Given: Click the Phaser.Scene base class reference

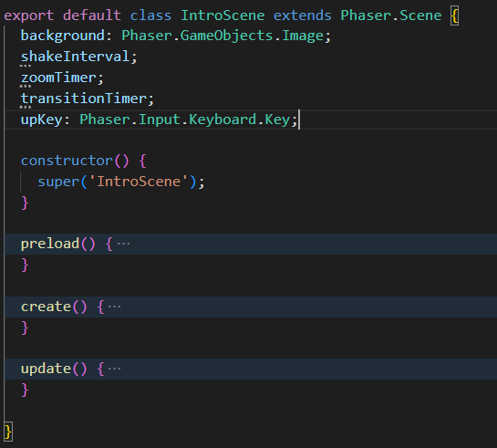Looking at the screenshot, I should 391,16.
